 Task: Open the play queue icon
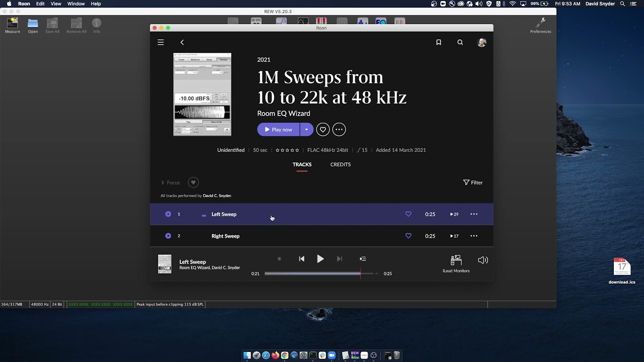coord(363,259)
